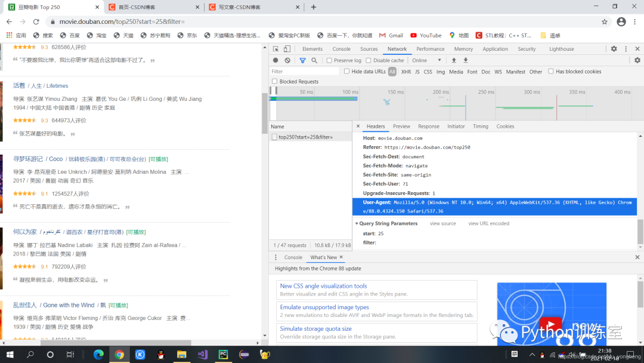Screen dimensions: 644x363
Task: Open PyCharm from the taskbar
Action: pos(223,355)
